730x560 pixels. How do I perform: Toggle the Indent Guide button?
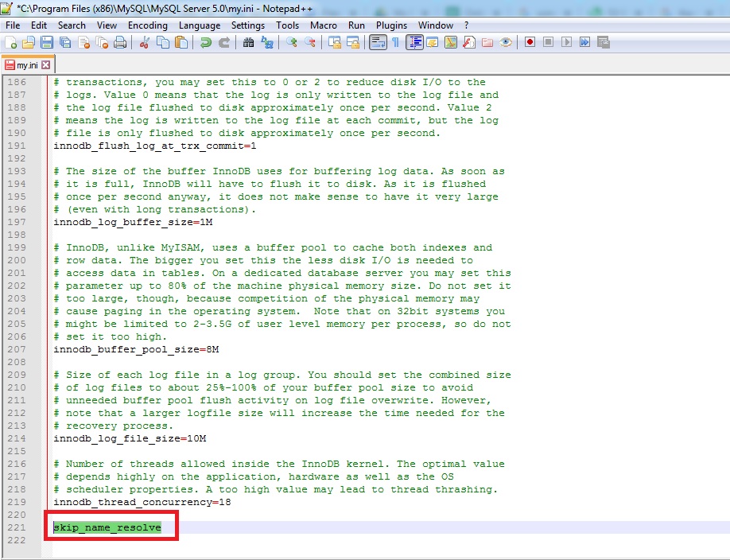pos(414,42)
